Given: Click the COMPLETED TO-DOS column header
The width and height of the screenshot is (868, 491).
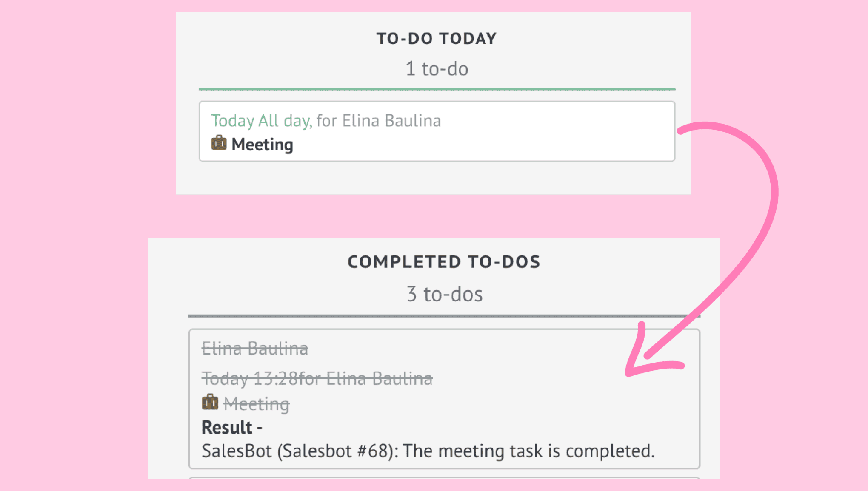Looking at the screenshot, I should (x=444, y=262).
